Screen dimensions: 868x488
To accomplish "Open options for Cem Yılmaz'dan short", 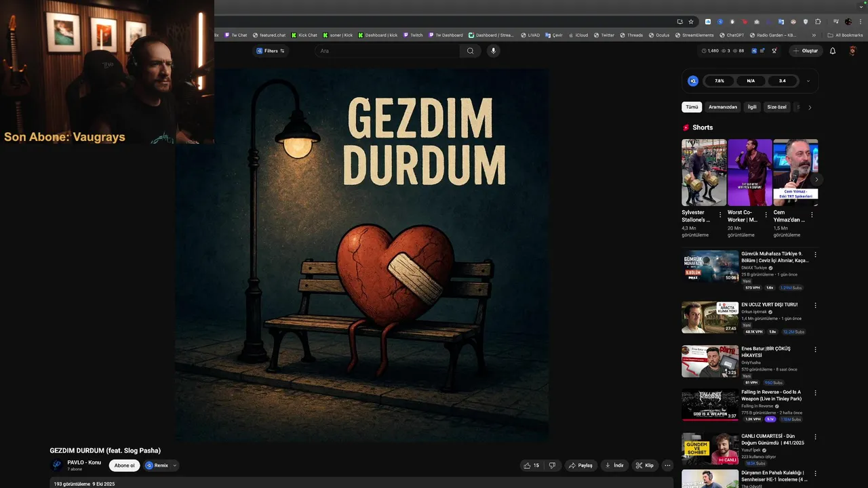I will 812,215.
